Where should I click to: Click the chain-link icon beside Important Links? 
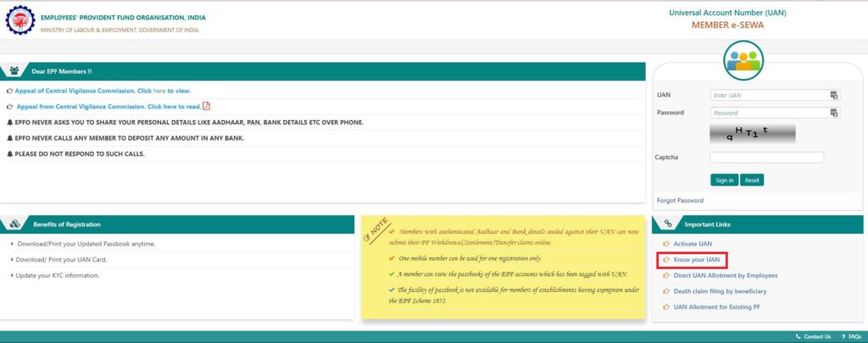668,224
